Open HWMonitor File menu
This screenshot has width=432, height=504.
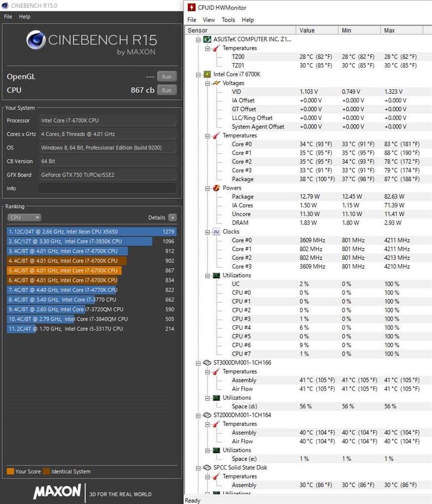tap(192, 20)
